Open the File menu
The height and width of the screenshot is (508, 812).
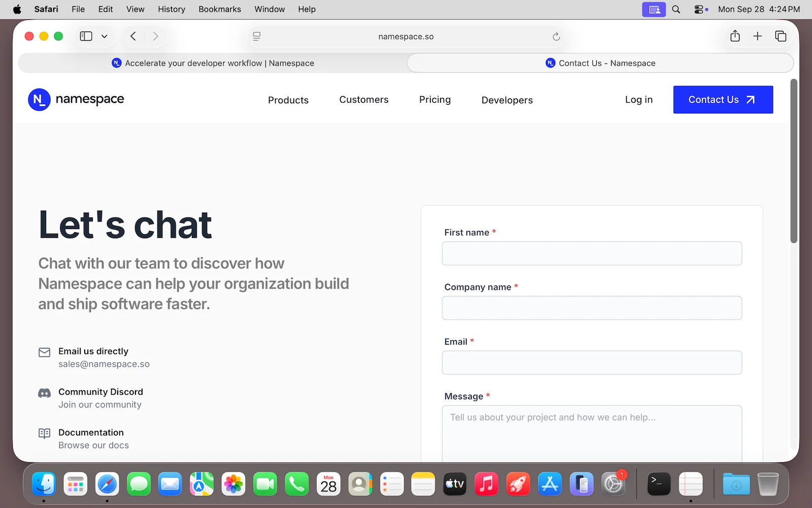78,9
